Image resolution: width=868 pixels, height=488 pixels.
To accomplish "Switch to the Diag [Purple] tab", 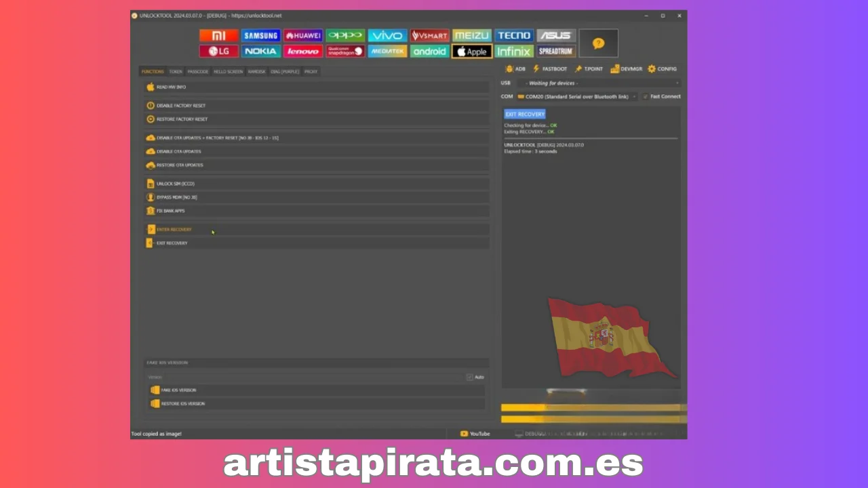I will pyautogui.click(x=285, y=71).
